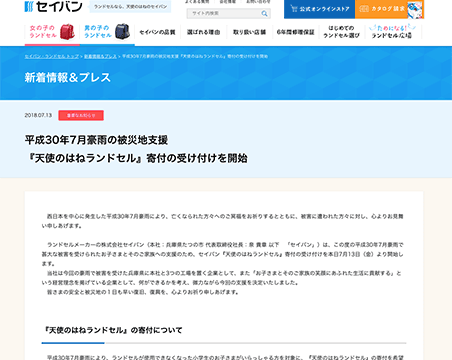Screen dimensions: 452x360
Task: Open the セイバンの品質 menu item
Action: click(x=157, y=32)
